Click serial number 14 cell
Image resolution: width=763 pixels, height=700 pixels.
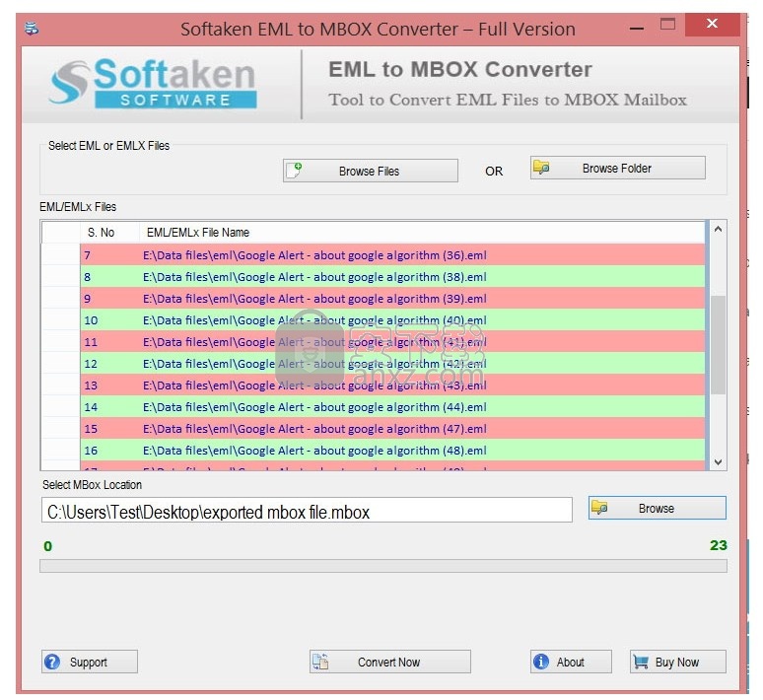click(110, 407)
